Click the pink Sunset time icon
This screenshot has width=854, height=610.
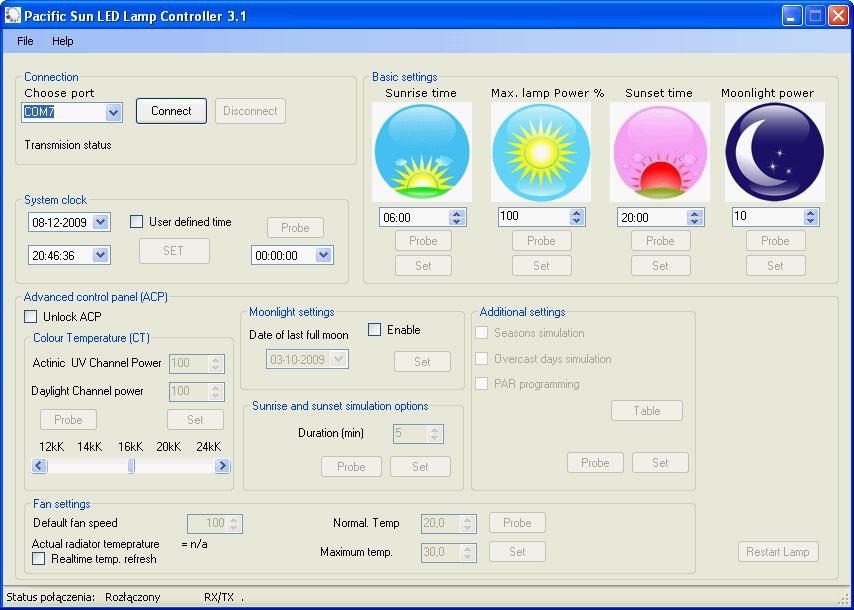tap(659, 152)
